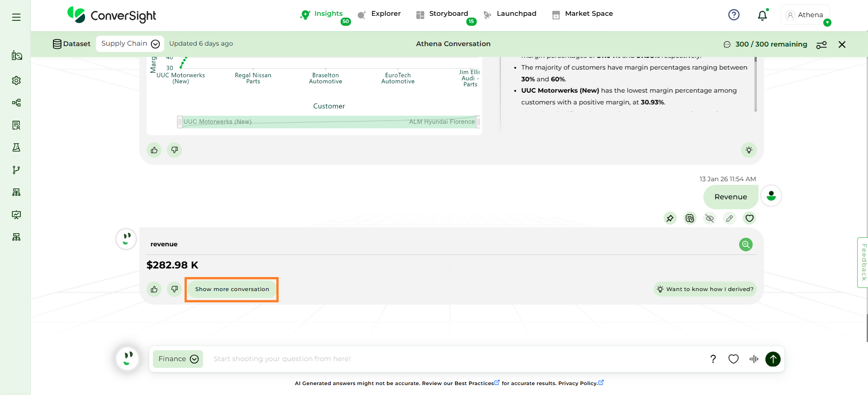Click the help question mark in header
The image size is (868, 395).
(x=734, y=15)
